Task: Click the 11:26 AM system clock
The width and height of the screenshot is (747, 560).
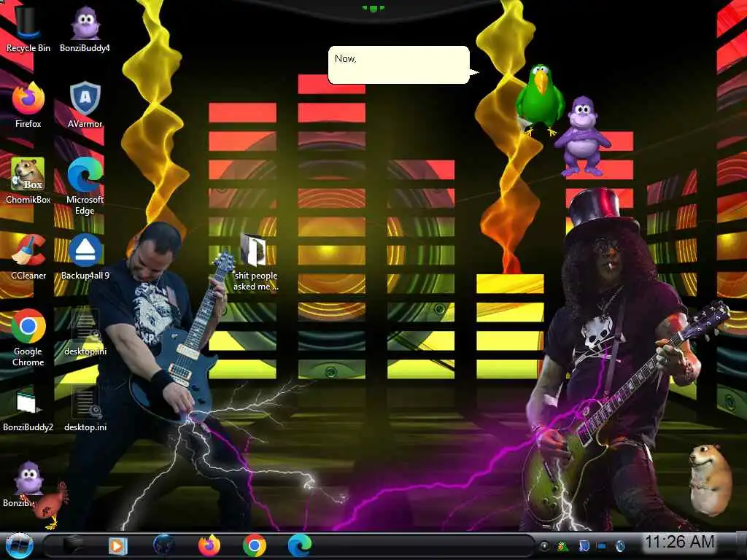Action: point(679,542)
